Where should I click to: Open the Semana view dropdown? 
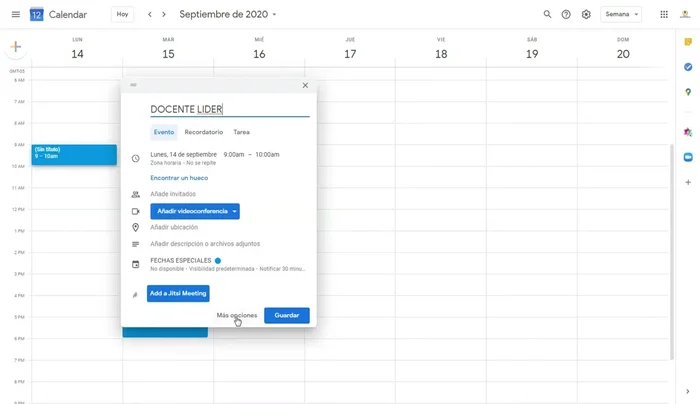click(x=621, y=14)
